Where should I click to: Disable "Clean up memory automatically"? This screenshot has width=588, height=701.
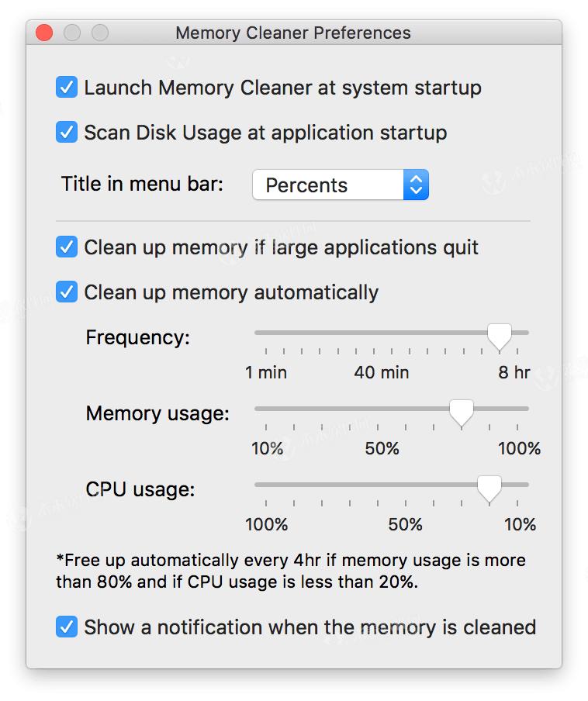67,292
